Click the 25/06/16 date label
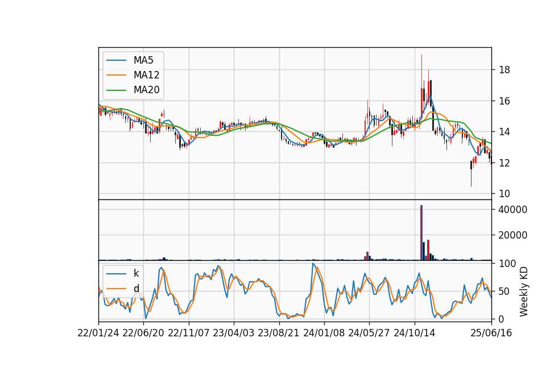This screenshot has width=546, height=392. coord(491,333)
